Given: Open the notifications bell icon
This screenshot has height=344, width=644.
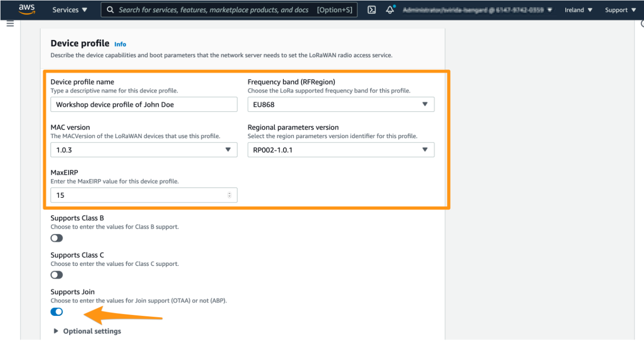Looking at the screenshot, I should tap(390, 10).
